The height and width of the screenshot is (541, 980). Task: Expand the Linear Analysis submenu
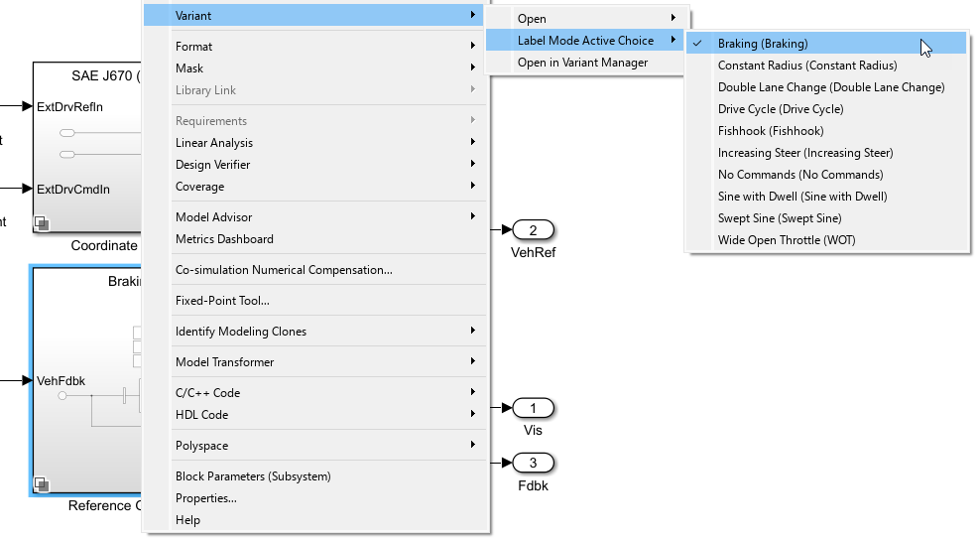[x=214, y=143]
